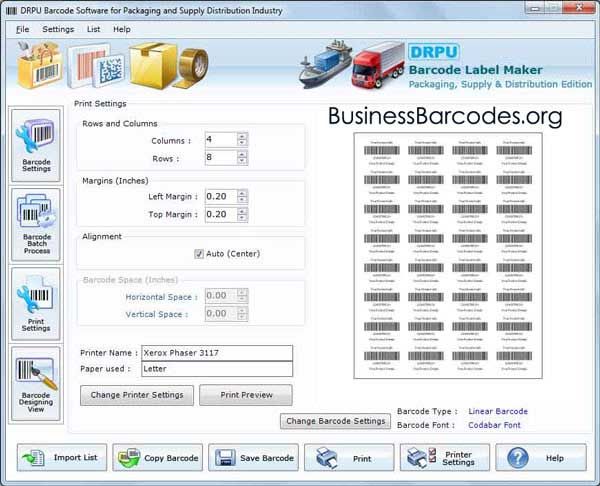Switch to Barcode Designing View
This screenshot has width=600, height=486.
36,384
